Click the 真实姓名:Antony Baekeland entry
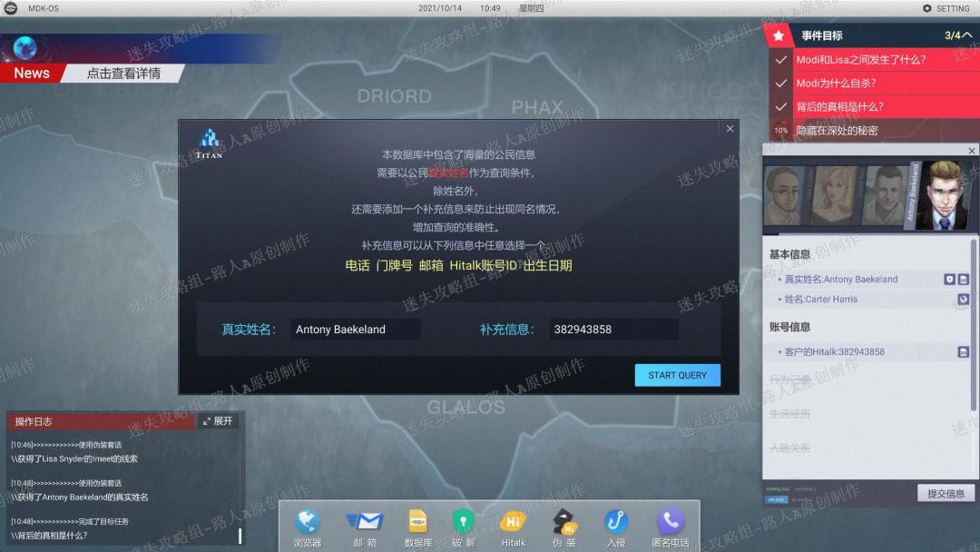Viewport: 980px width, 552px height. (840, 280)
